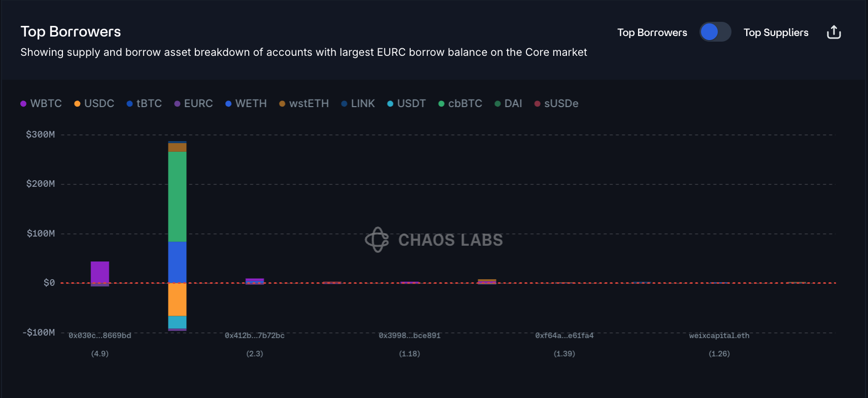Image resolution: width=868 pixels, height=398 pixels.
Task: Toggle WBTC legend series visibility
Action: (x=41, y=104)
